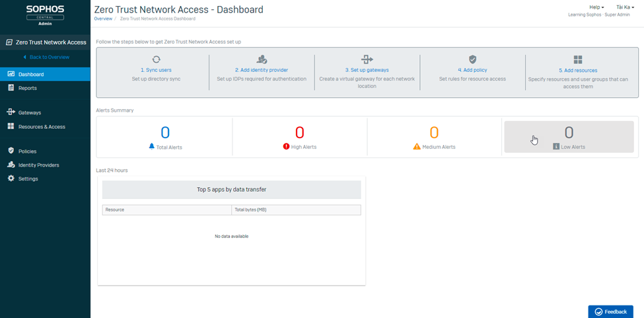Click the Medium Alerts warning triangle icon

pyautogui.click(x=417, y=146)
